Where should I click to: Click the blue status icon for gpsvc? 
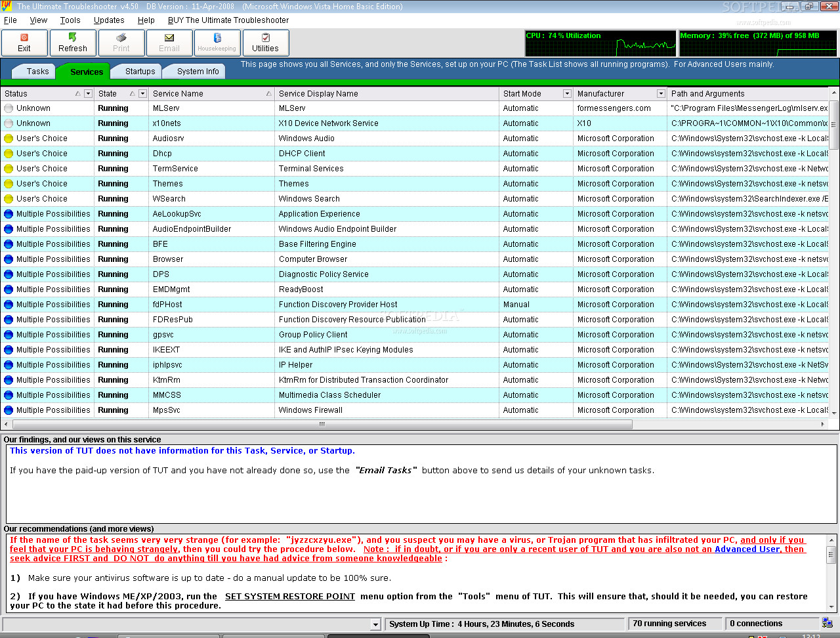[9, 335]
